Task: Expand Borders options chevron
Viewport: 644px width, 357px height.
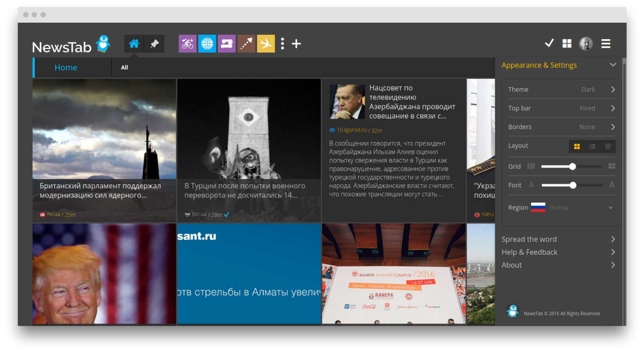Action: (x=613, y=127)
